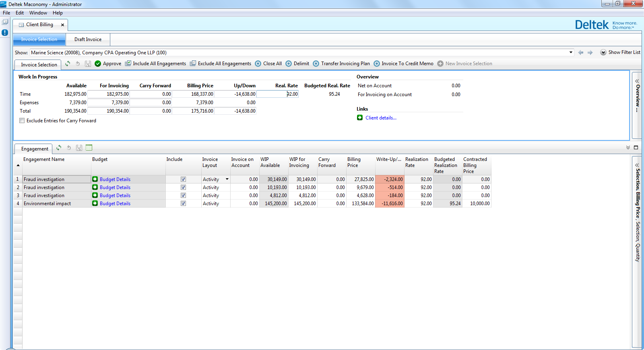This screenshot has height=350, width=644.
Task: Click the save icon in Engagement toolbar
Action: coord(79,148)
